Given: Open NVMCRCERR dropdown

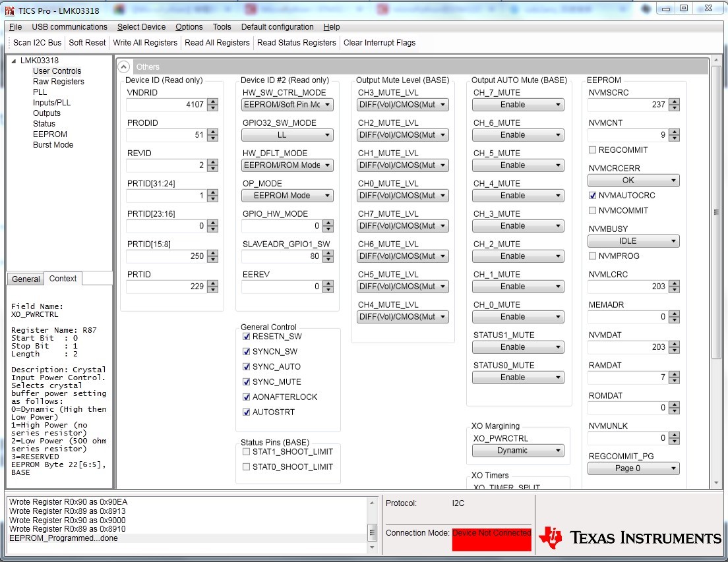Looking at the screenshot, I should click(633, 181).
